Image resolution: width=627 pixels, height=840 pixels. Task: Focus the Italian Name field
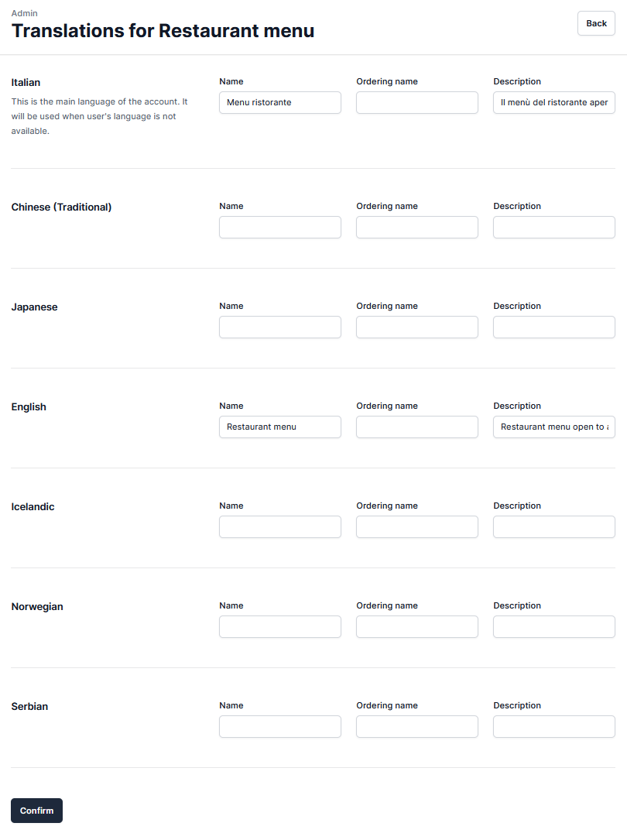tap(280, 103)
